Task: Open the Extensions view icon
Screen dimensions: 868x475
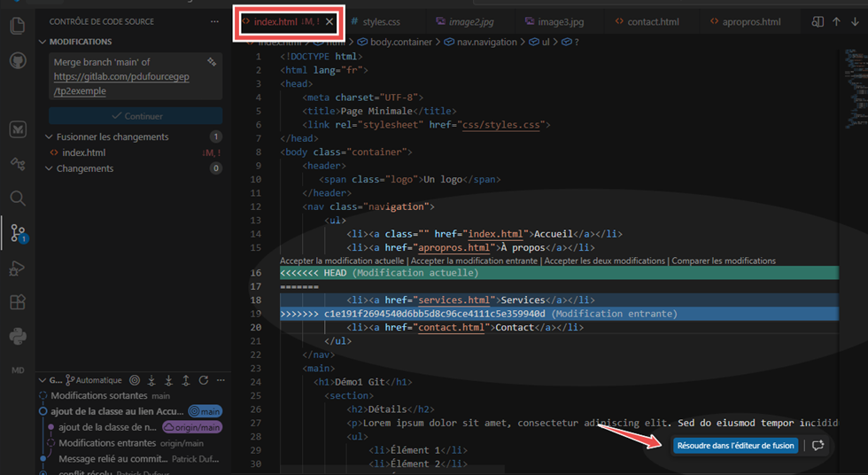Action: (x=18, y=302)
